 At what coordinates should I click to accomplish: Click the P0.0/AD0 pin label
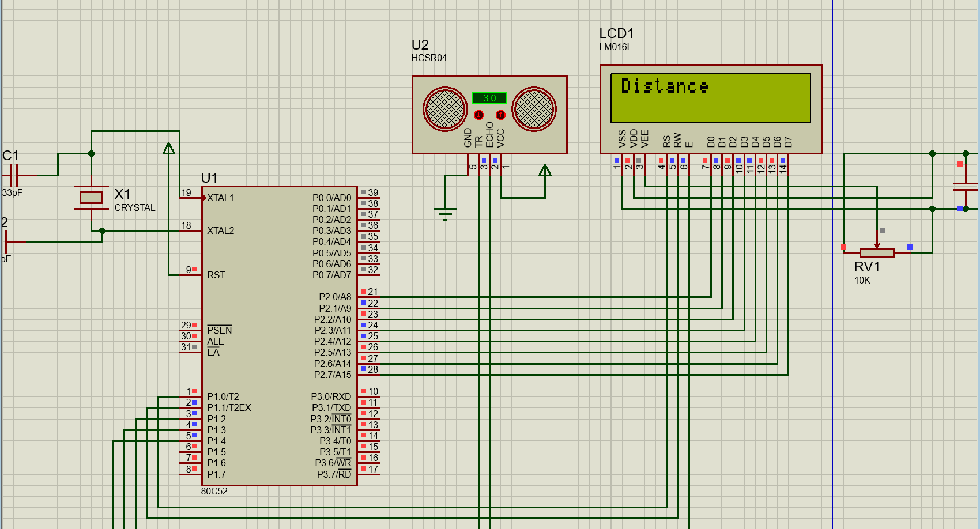tap(331, 198)
